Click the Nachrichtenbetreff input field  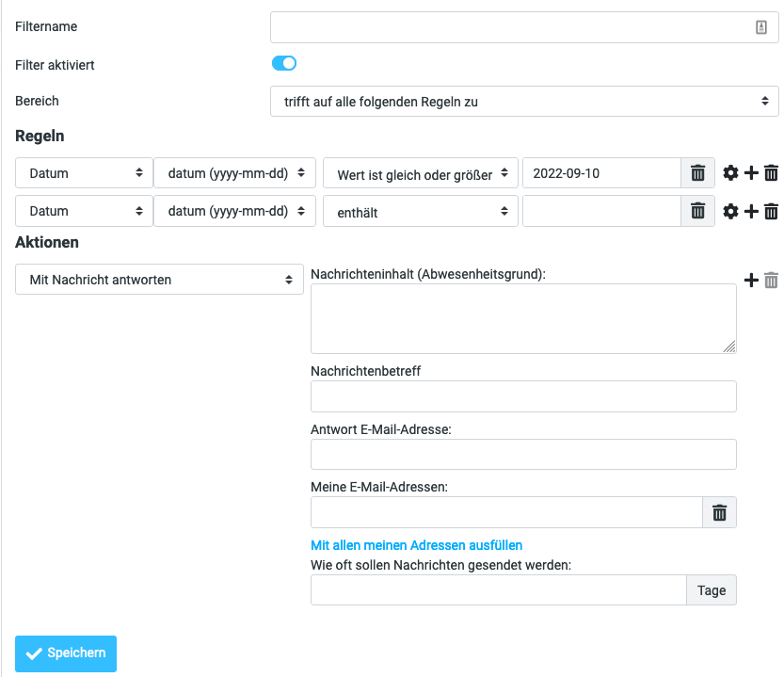523,396
